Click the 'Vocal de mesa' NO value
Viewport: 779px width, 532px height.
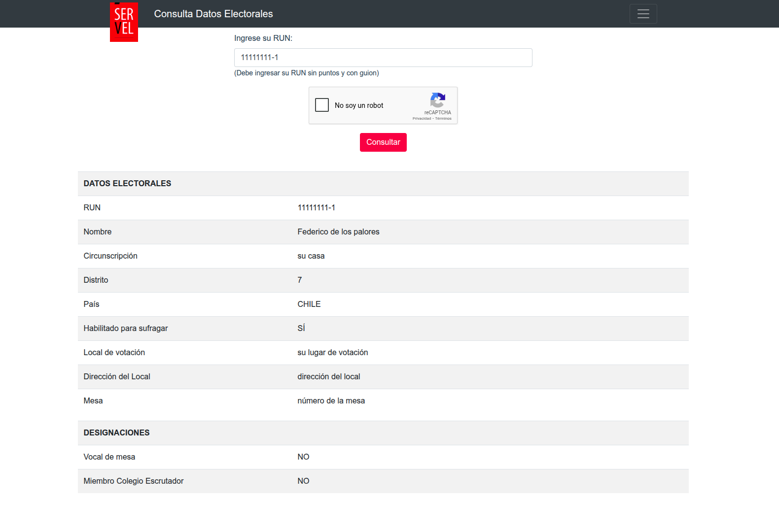[303, 457]
